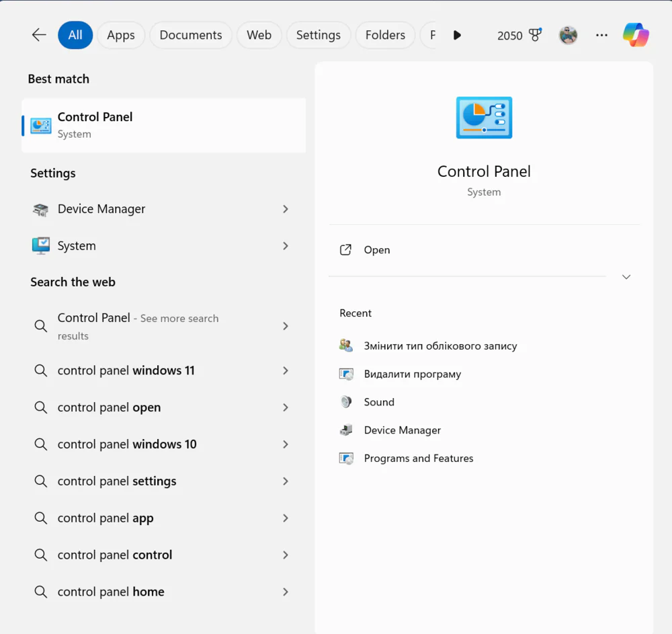The image size is (672, 634).
Task: Click magnifier beside control panel windows 10
Action: 41,444
